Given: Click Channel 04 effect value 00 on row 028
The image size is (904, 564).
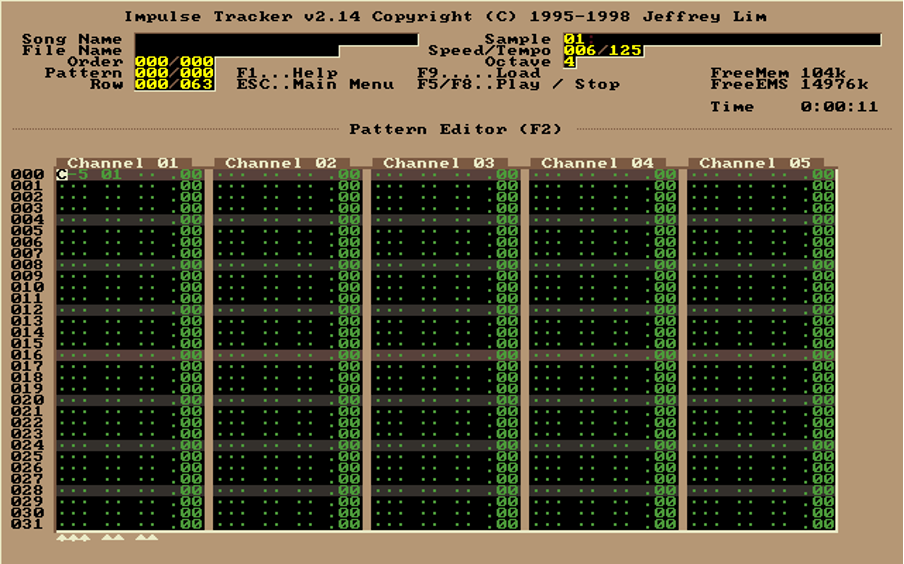Looking at the screenshot, I should click(x=665, y=491).
